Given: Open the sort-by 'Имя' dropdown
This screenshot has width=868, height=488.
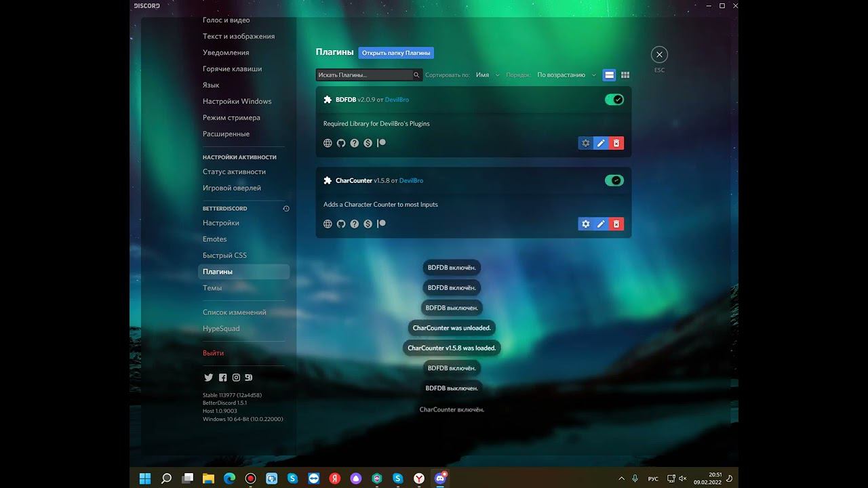Looking at the screenshot, I should pos(488,75).
